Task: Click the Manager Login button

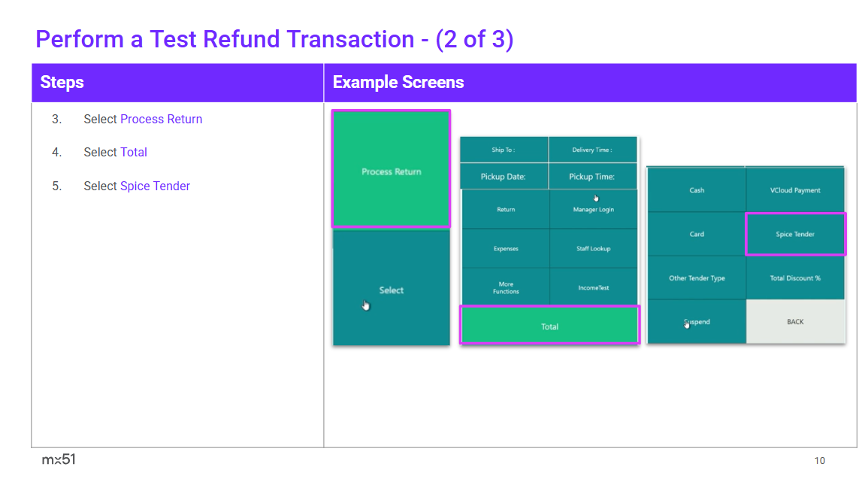Action: (x=593, y=210)
